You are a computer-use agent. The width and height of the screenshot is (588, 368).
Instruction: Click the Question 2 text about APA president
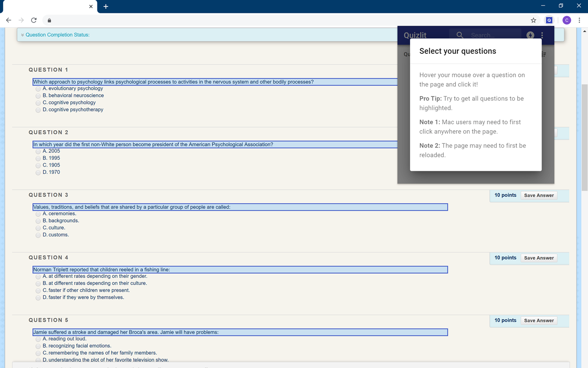[x=153, y=144]
